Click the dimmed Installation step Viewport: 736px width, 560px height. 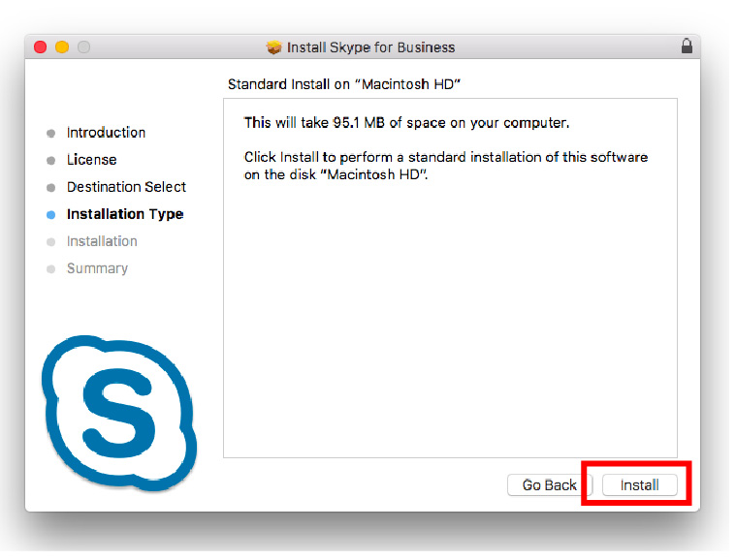tap(102, 241)
